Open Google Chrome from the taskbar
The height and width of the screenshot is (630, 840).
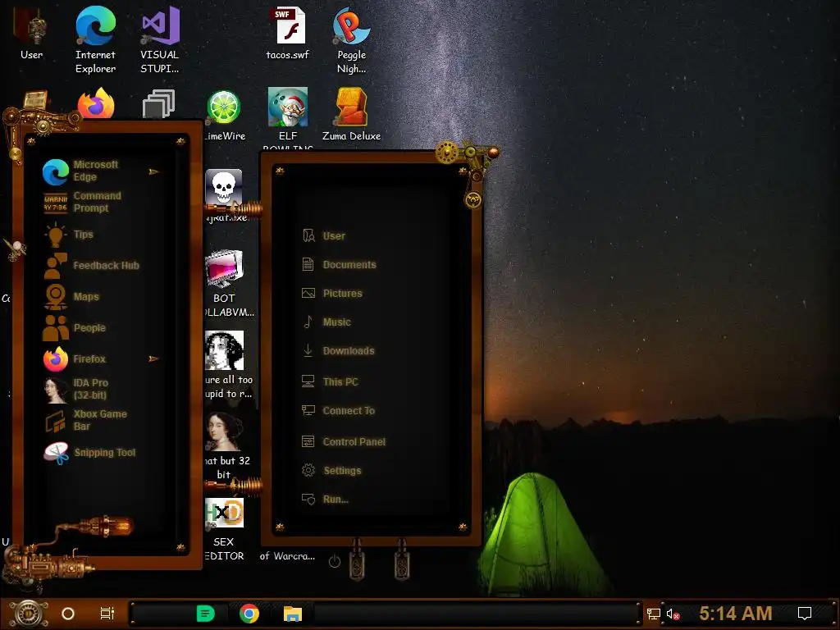click(249, 614)
